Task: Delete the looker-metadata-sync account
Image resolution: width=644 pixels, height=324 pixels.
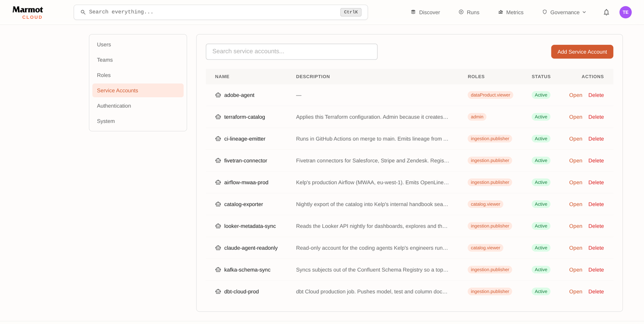Action: (x=596, y=226)
